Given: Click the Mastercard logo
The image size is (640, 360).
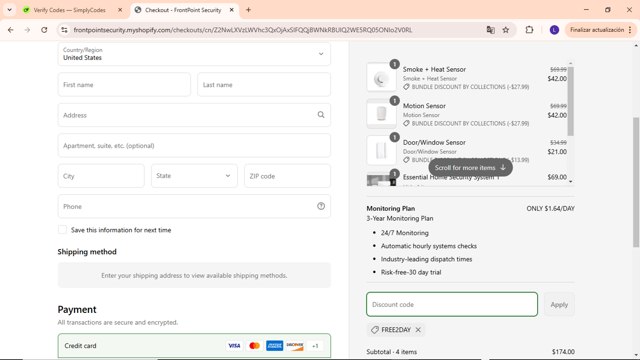Looking at the screenshot, I should point(254,346).
